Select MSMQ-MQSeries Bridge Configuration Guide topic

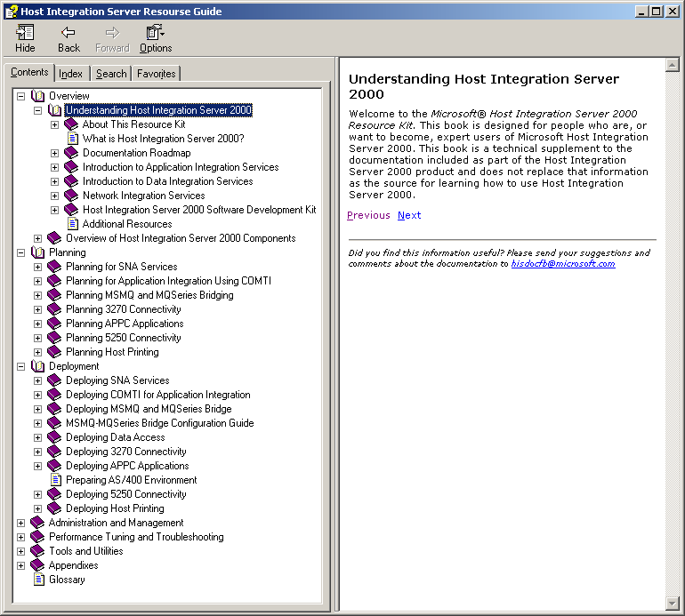[160, 423]
